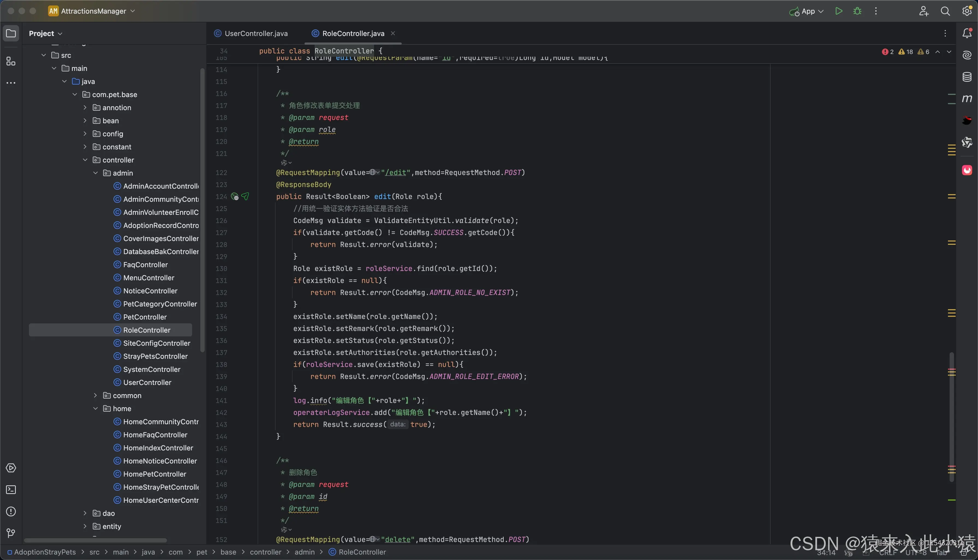Click the green send-request gutter icon on line 124
The image size is (978, 560).
[245, 197]
